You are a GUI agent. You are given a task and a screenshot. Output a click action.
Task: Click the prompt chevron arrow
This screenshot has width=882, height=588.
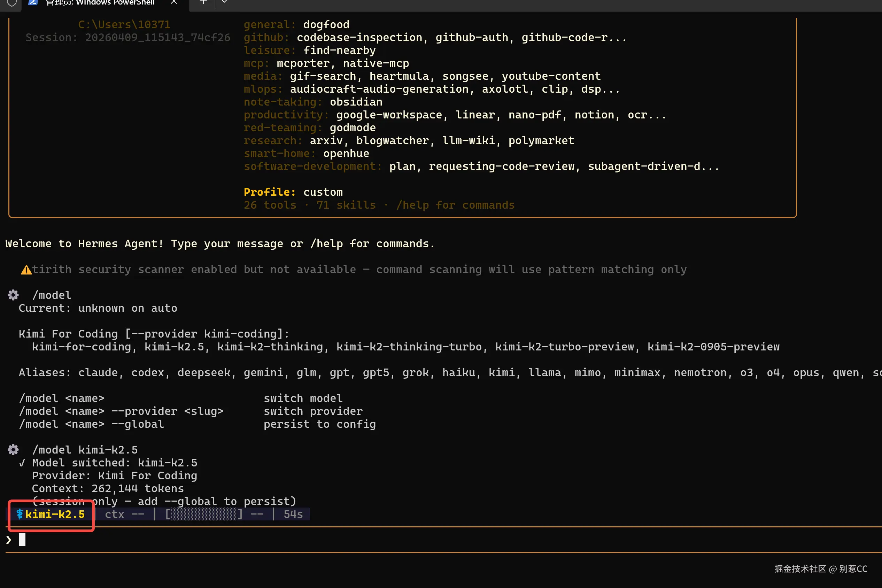pyautogui.click(x=9, y=540)
